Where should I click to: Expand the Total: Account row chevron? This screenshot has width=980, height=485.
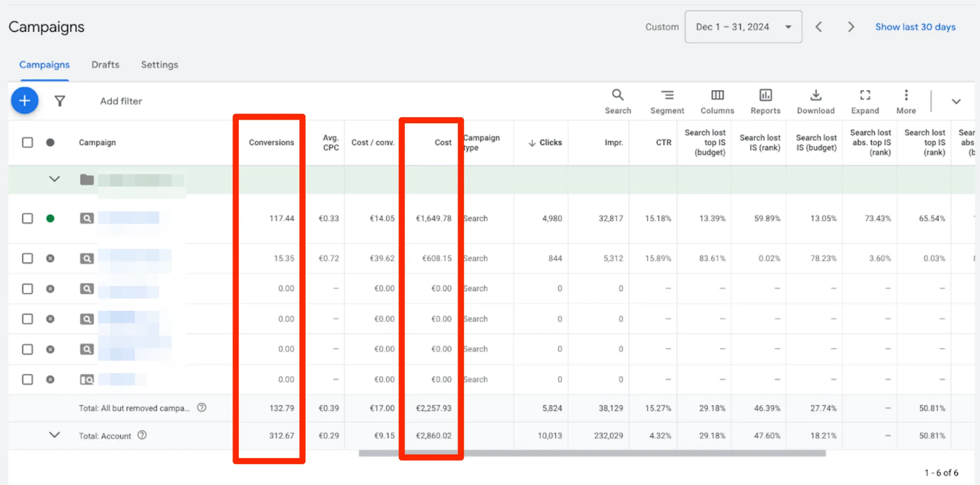(x=54, y=435)
